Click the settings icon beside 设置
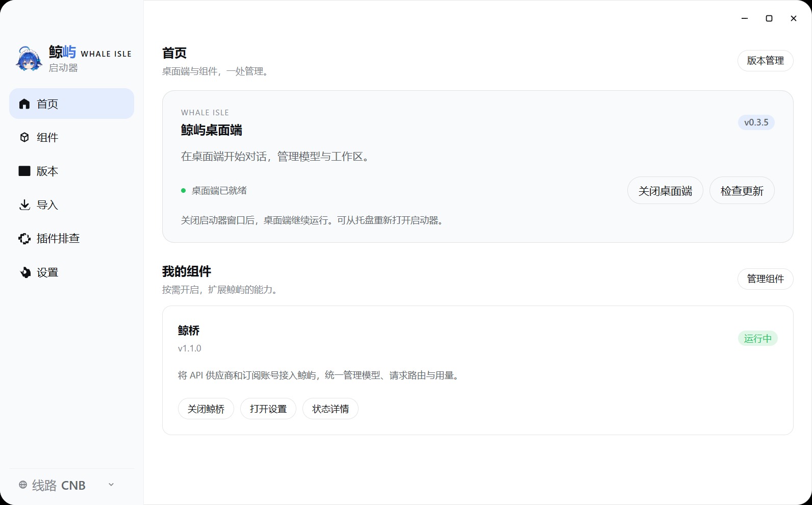Viewport: 812px width, 505px height. pos(24,272)
